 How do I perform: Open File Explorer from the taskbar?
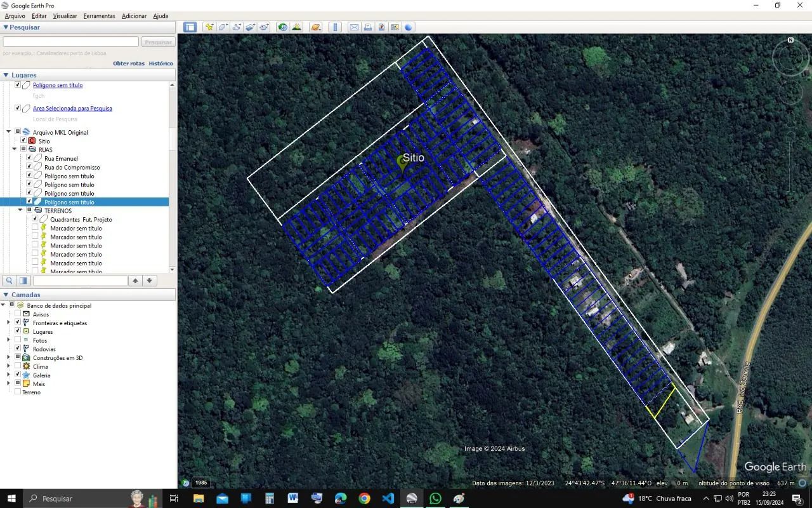199,498
